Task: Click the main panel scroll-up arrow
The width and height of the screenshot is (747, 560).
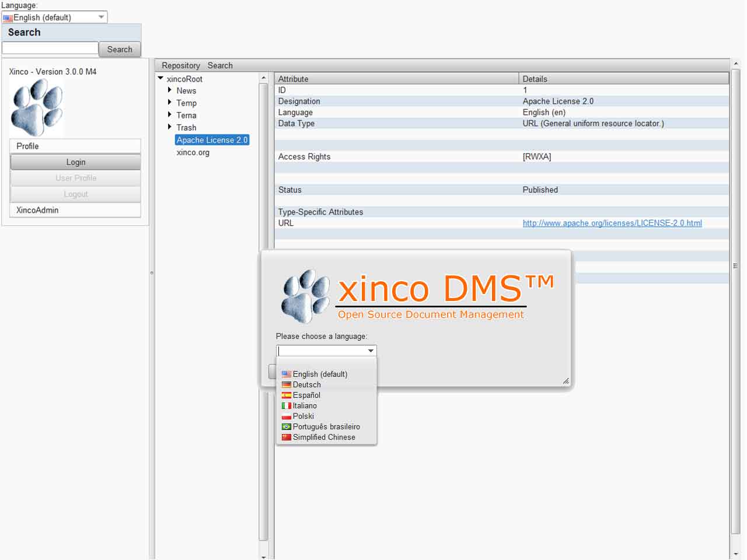Action: 735,63
